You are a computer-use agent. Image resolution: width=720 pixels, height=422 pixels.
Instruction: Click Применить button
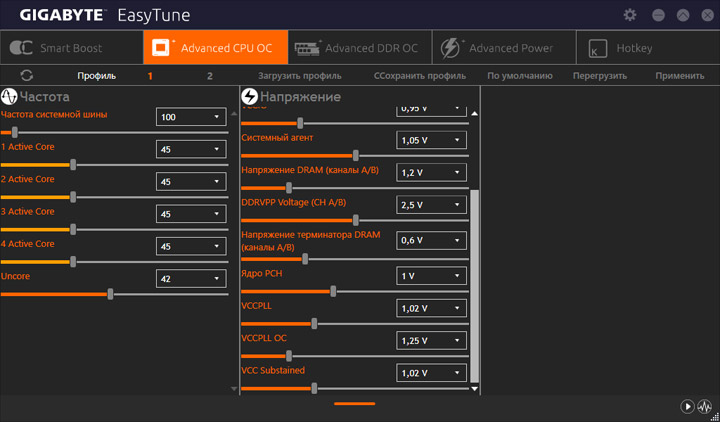coord(680,76)
